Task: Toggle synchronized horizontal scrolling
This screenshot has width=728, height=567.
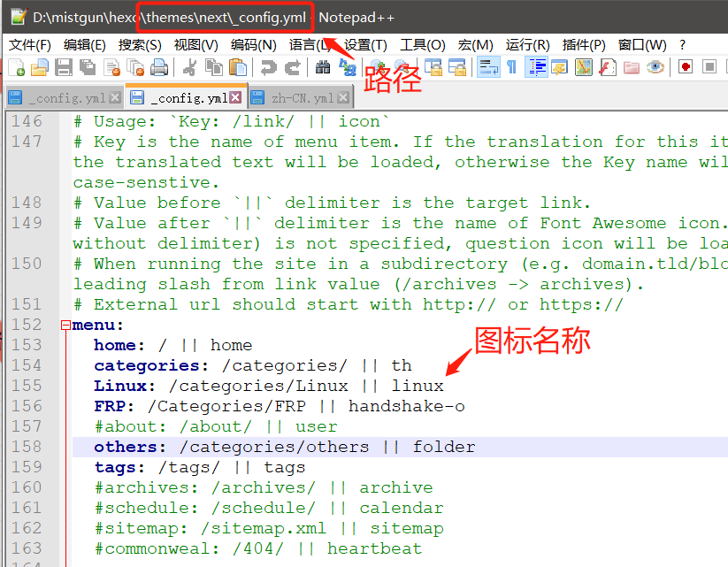Action: coord(457,67)
